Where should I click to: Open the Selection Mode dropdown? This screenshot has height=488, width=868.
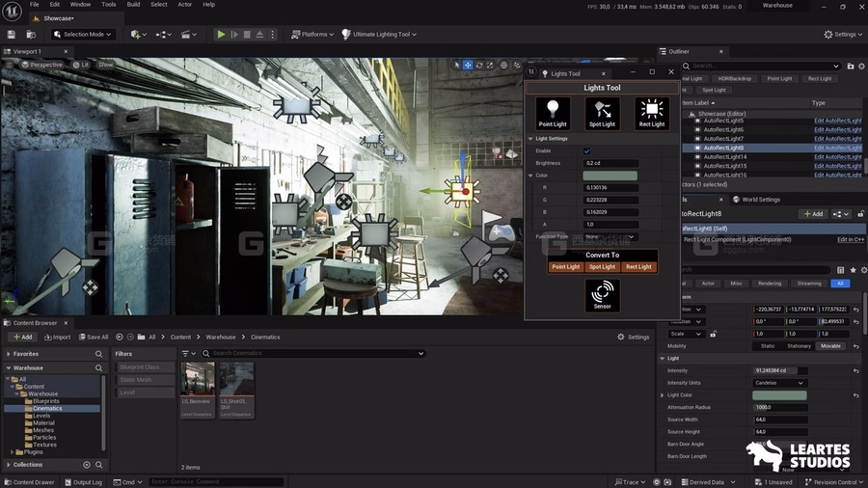[x=84, y=35]
